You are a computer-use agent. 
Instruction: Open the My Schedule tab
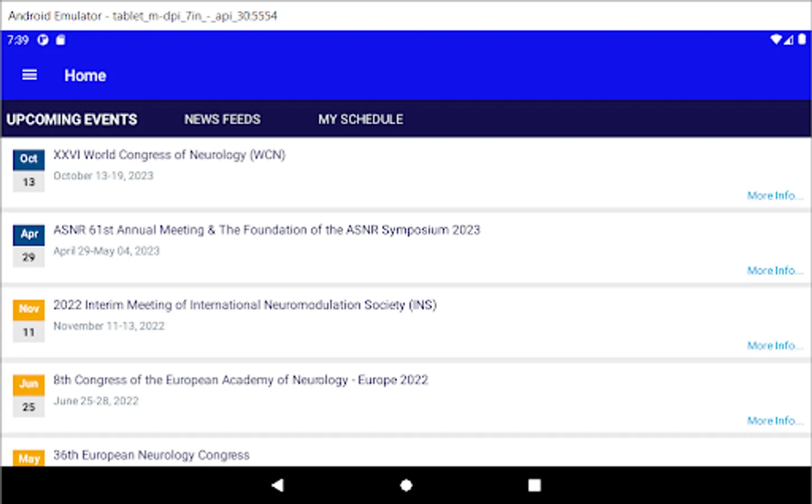(360, 119)
